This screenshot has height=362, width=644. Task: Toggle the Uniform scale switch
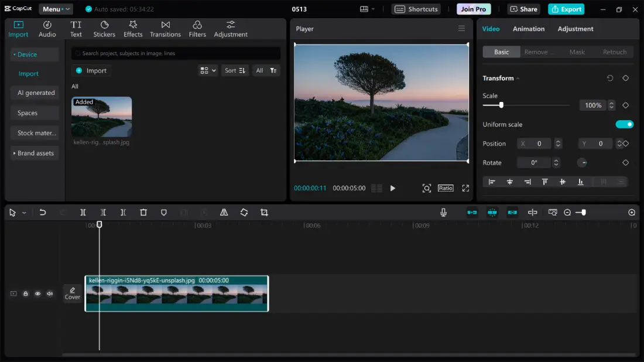coord(624,124)
